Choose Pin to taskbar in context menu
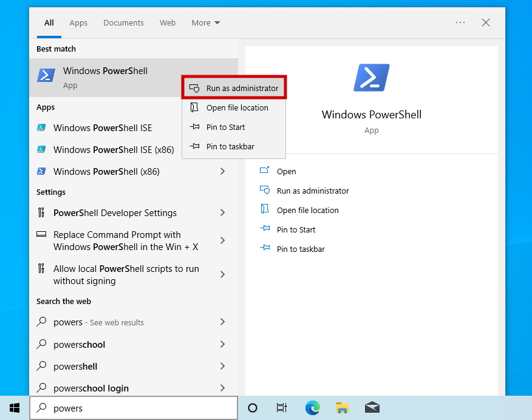 230,146
